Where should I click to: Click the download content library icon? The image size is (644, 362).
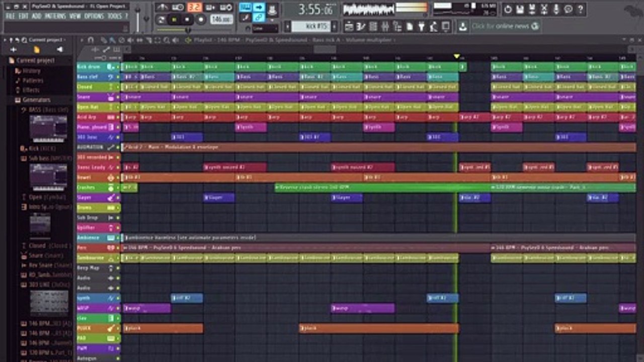(x=462, y=26)
